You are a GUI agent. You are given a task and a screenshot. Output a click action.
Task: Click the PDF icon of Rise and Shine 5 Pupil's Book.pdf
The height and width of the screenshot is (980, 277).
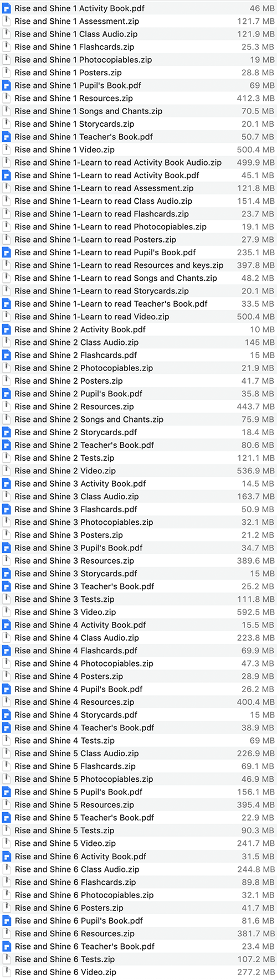point(7,792)
